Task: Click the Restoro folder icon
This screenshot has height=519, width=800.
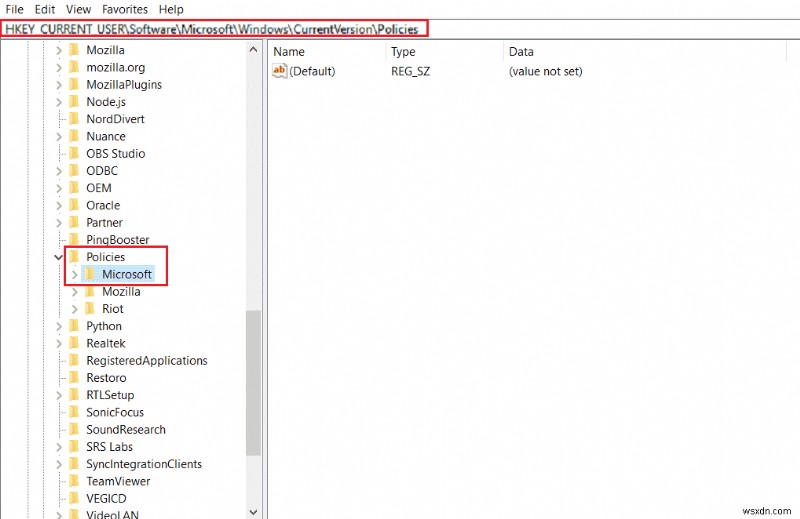Action: tap(74, 378)
